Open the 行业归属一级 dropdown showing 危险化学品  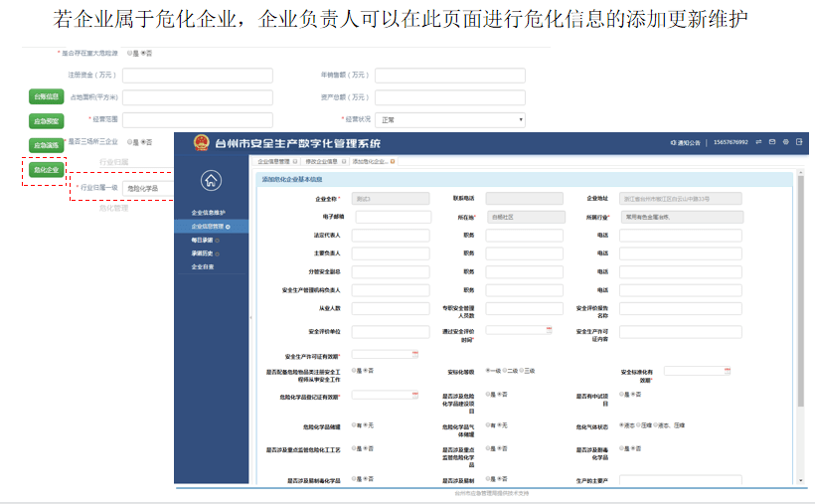pos(149,188)
